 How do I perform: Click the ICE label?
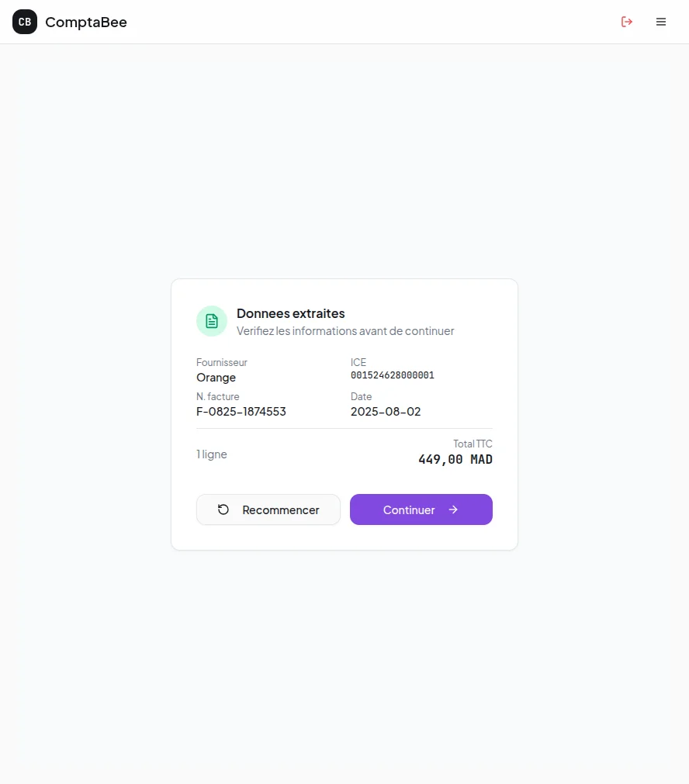(x=358, y=362)
